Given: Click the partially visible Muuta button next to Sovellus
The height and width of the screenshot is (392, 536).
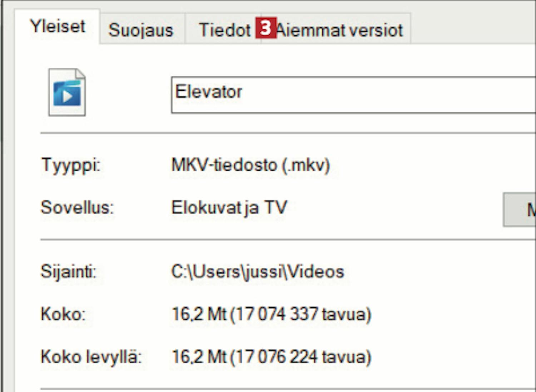Looking at the screenshot, I should pyautogui.click(x=520, y=210).
